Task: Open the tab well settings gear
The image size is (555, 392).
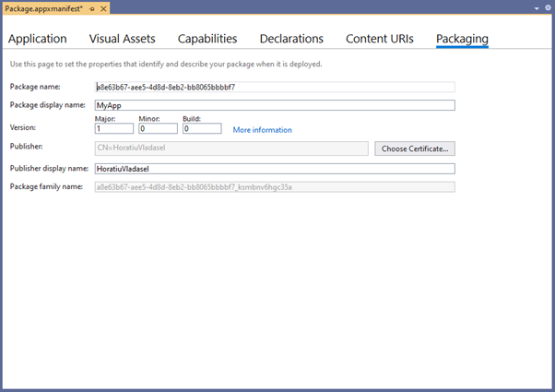Action: 548,7
